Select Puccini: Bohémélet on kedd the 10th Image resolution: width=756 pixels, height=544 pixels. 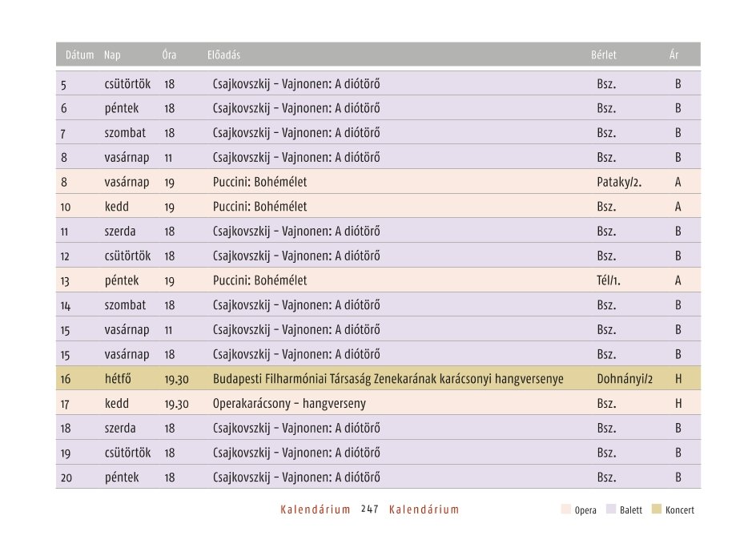(259, 207)
